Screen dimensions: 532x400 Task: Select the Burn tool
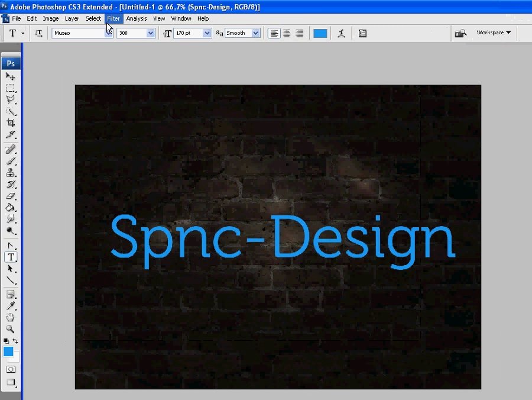click(11, 231)
